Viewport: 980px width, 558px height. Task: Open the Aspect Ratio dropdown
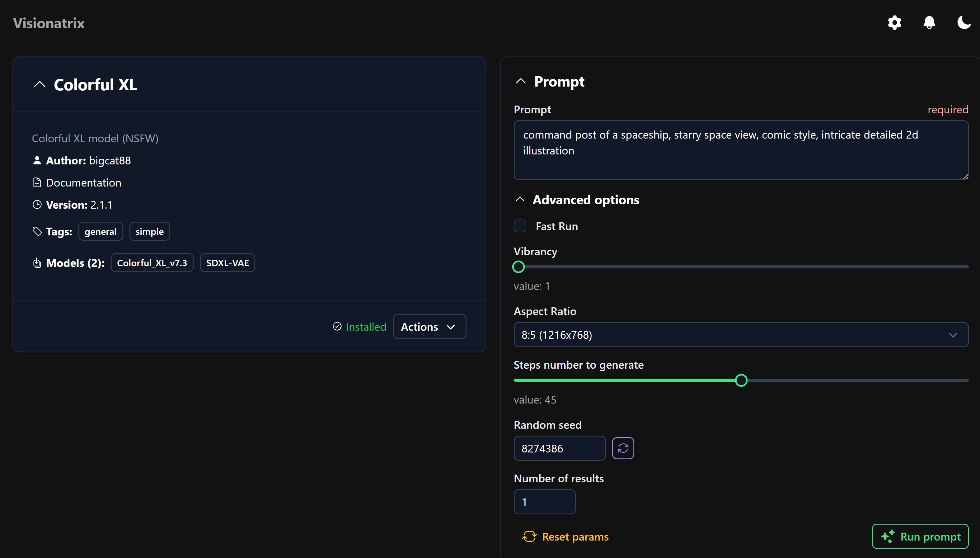point(741,334)
